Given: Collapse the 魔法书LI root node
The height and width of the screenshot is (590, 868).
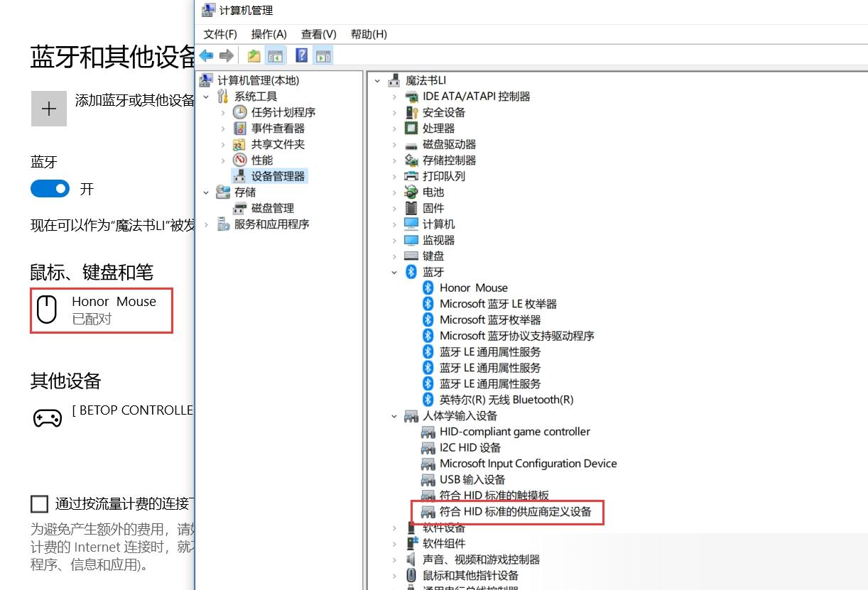Looking at the screenshot, I should 377,81.
